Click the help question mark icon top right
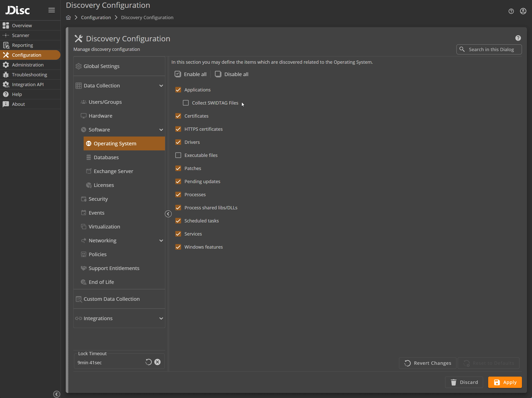The height and width of the screenshot is (398, 532). coord(511,11)
